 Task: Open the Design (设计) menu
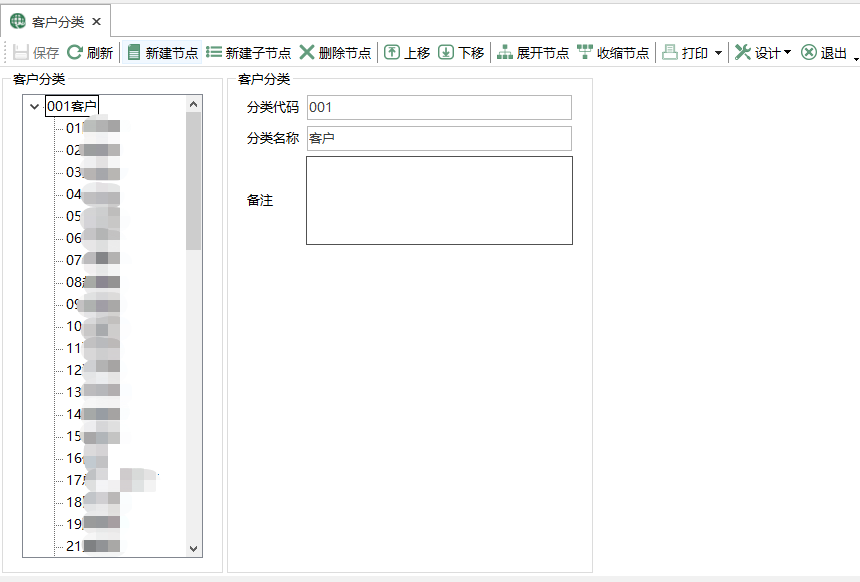click(762, 53)
